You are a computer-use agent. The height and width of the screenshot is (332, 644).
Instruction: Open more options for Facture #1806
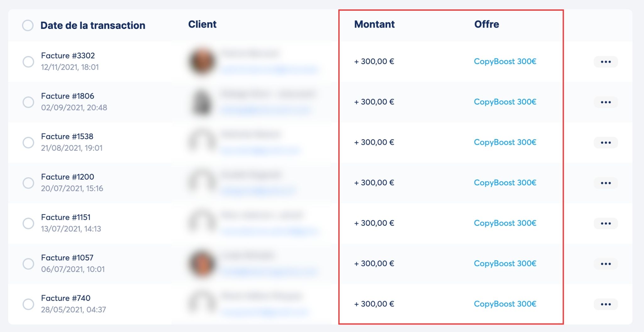click(x=606, y=102)
